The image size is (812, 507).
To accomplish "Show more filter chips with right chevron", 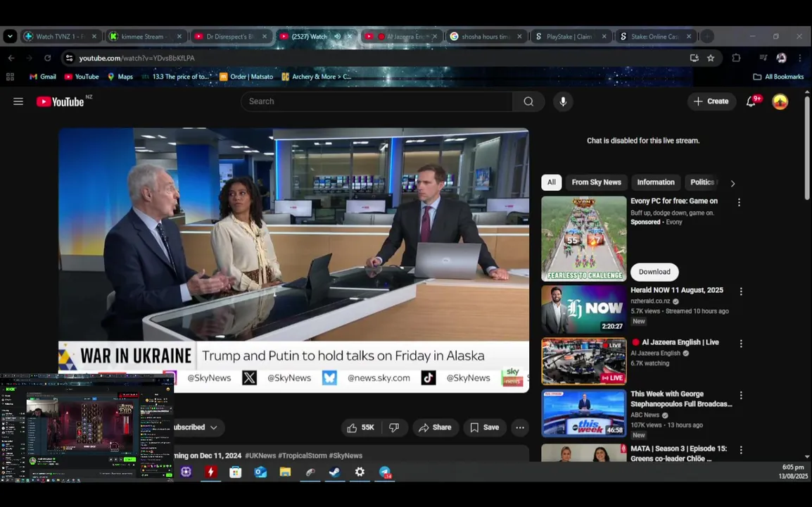I will 732,183.
